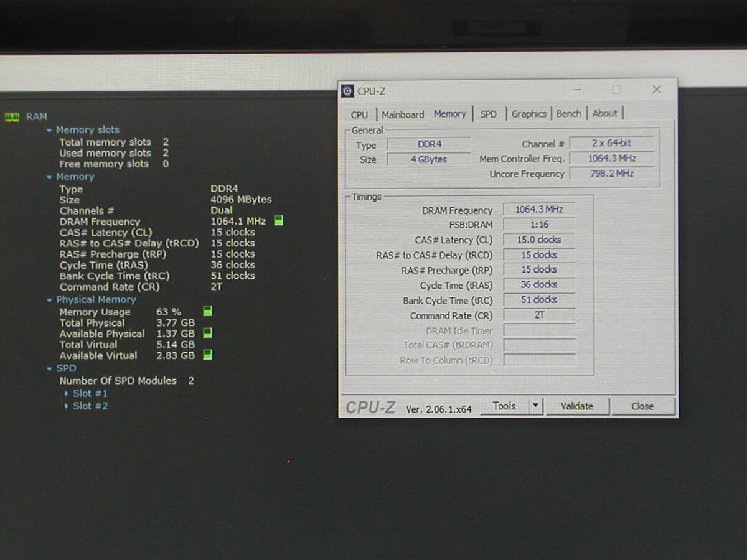
Task: Click the Close button in CPU-Z
Action: click(x=642, y=406)
